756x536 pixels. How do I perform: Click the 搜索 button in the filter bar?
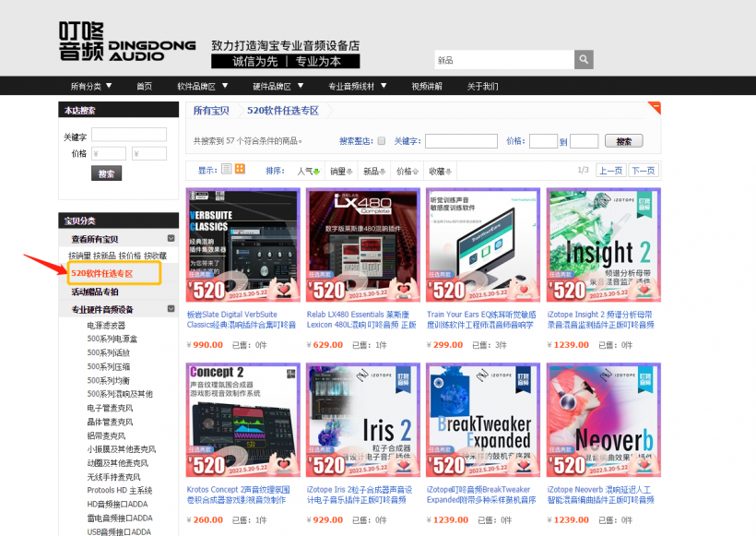tap(624, 141)
